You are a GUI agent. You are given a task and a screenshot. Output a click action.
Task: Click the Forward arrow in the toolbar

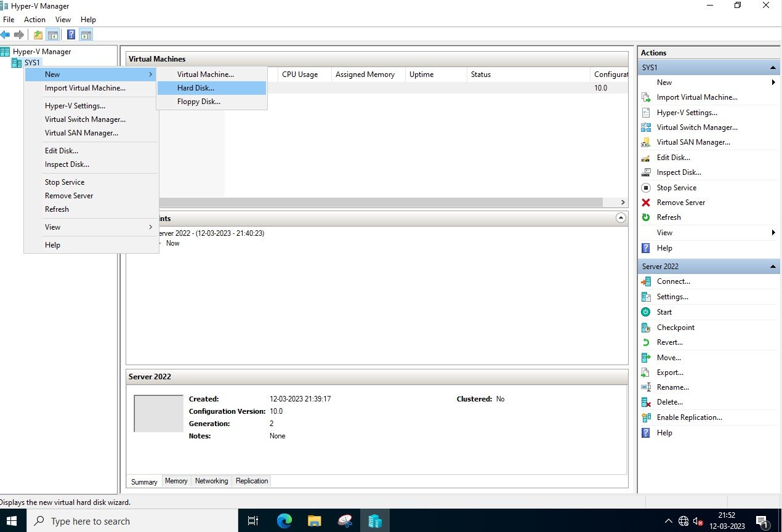pyautogui.click(x=19, y=34)
